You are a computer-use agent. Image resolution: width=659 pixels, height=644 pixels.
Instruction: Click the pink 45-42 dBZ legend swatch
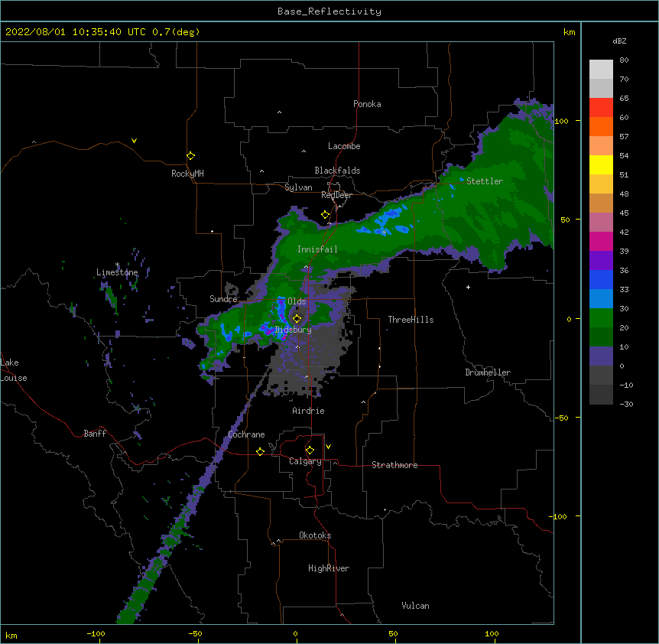(601, 223)
